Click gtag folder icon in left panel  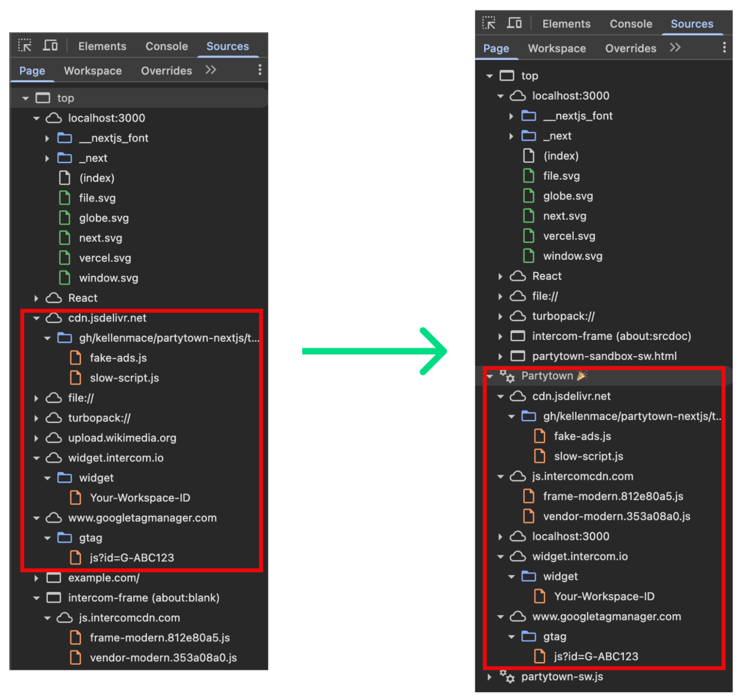pyautogui.click(x=65, y=538)
